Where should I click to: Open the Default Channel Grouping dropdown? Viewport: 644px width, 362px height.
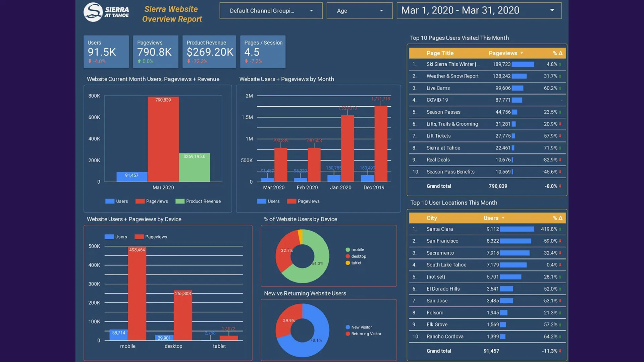pos(271,11)
